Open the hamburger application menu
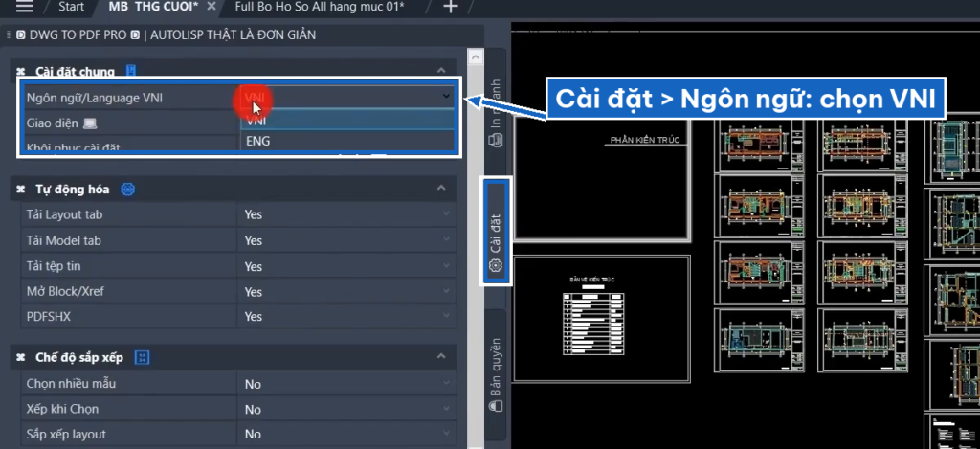The height and width of the screenshot is (449, 980). click(x=24, y=7)
